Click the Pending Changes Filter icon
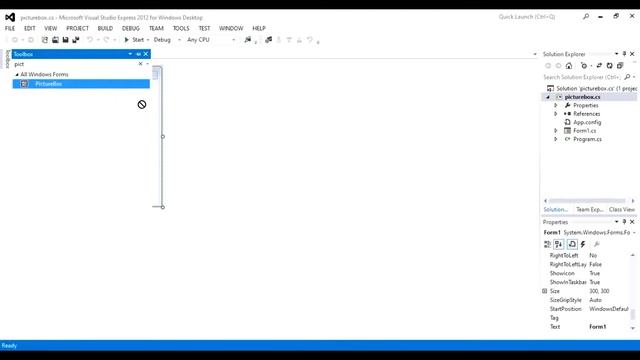Screen dimensions: 640x360 (x=584, y=66)
